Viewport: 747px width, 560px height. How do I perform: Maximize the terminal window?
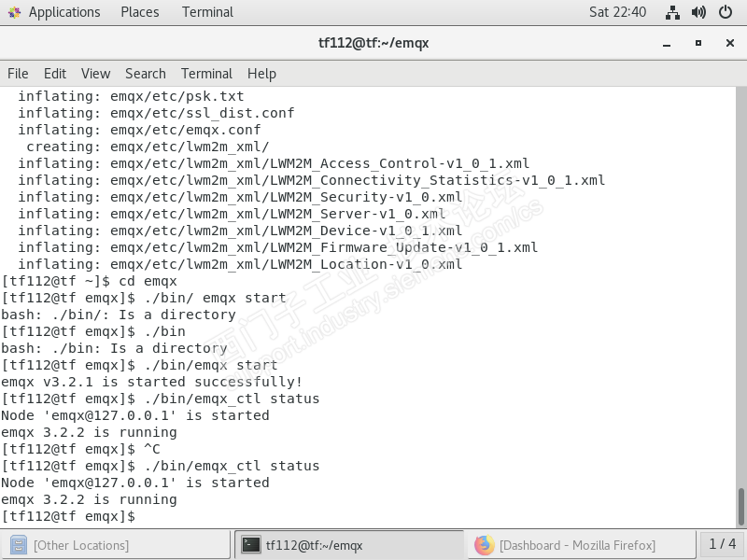pos(698,43)
